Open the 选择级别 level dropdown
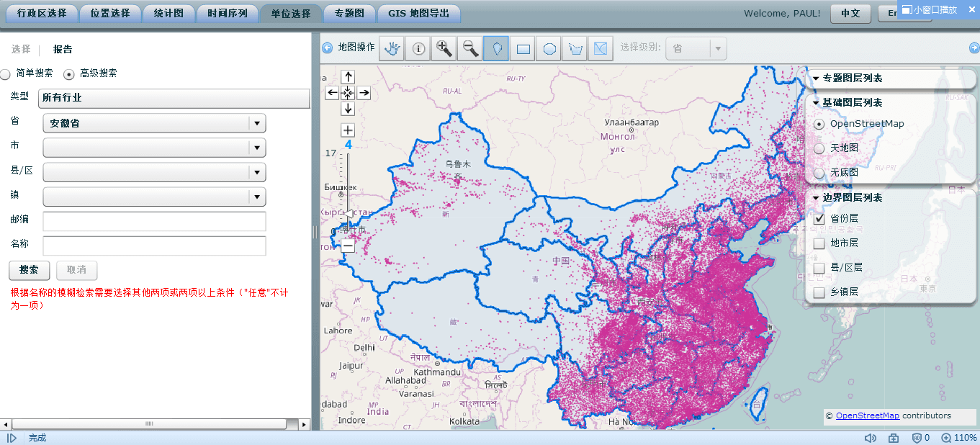This screenshot has width=980, height=445. pos(696,48)
